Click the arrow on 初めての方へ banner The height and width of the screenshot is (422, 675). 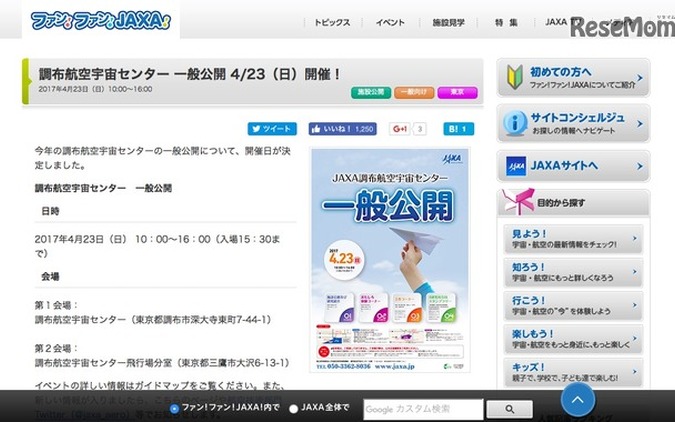click(640, 78)
